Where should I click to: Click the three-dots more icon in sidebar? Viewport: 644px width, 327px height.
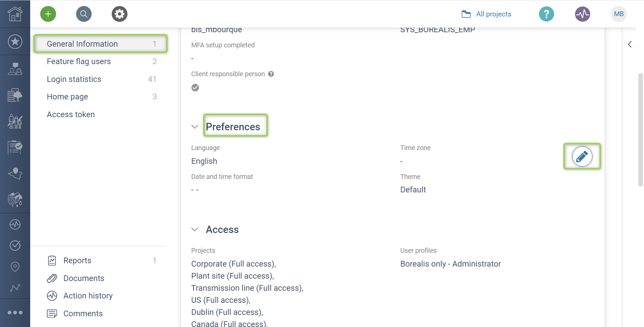15,313
